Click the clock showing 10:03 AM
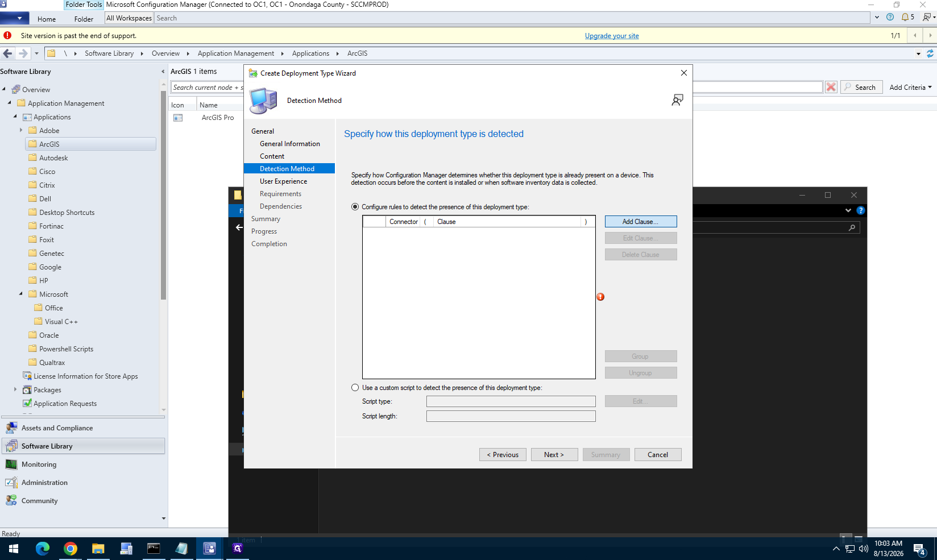This screenshot has height=560, width=937. [x=888, y=544]
